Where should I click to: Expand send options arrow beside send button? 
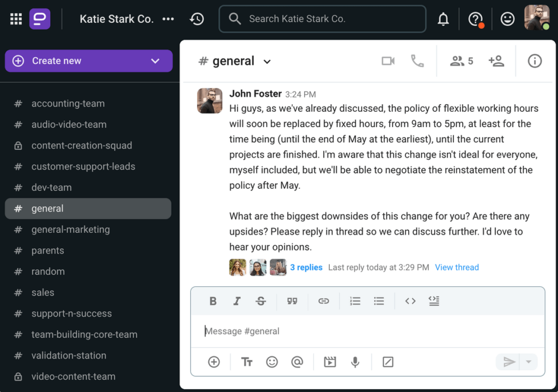point(528,362)
